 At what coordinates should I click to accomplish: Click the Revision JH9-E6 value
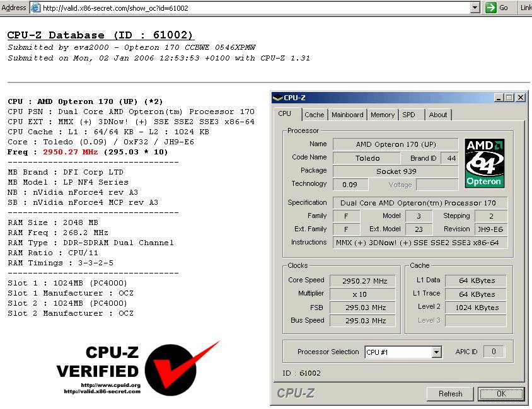click(x=491, y=229)
